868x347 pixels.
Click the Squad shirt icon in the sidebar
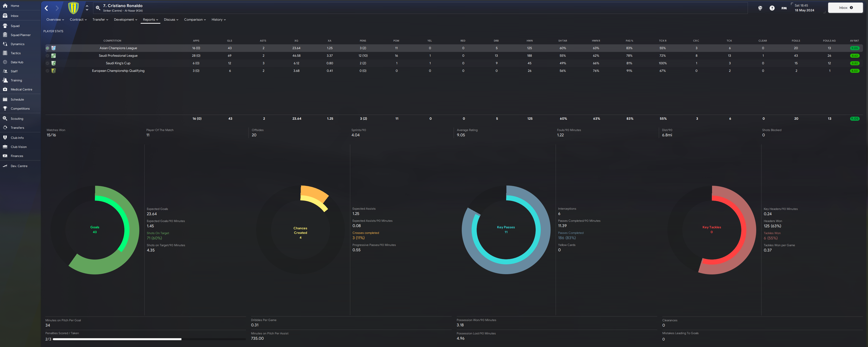coord(5,26)
